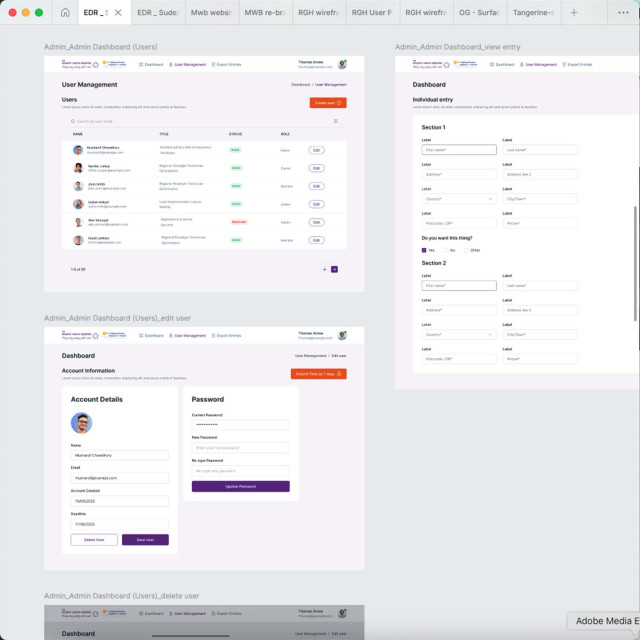Go to previous page in Users table pagination
The height and width of the screenshot is (640, 640).
pyautogui.click(x=324, y=269)
